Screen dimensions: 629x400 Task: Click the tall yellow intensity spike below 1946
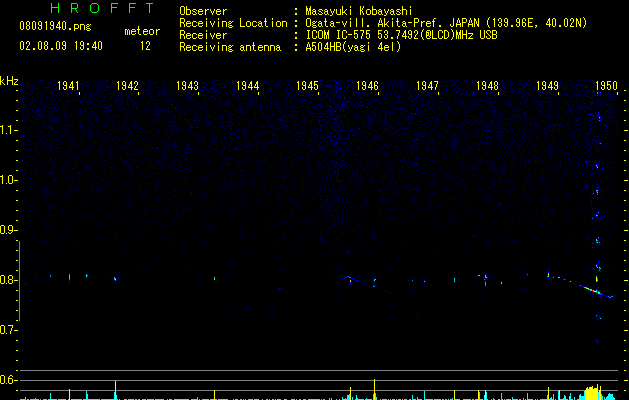coord(374,389)
